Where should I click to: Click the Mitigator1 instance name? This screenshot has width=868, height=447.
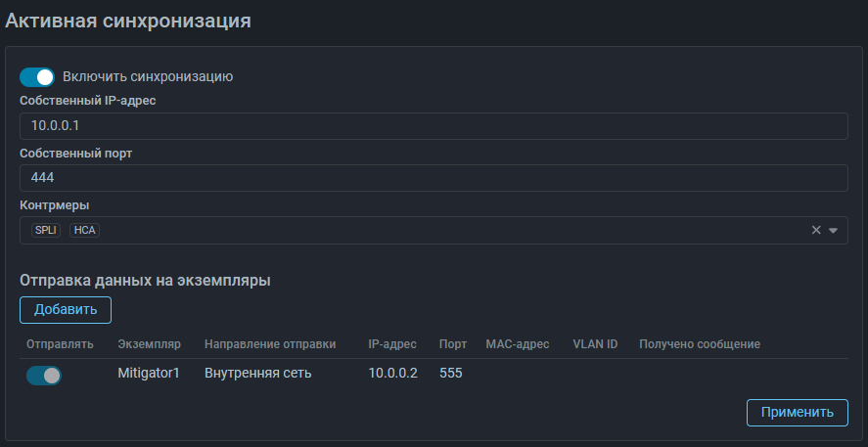149,374
